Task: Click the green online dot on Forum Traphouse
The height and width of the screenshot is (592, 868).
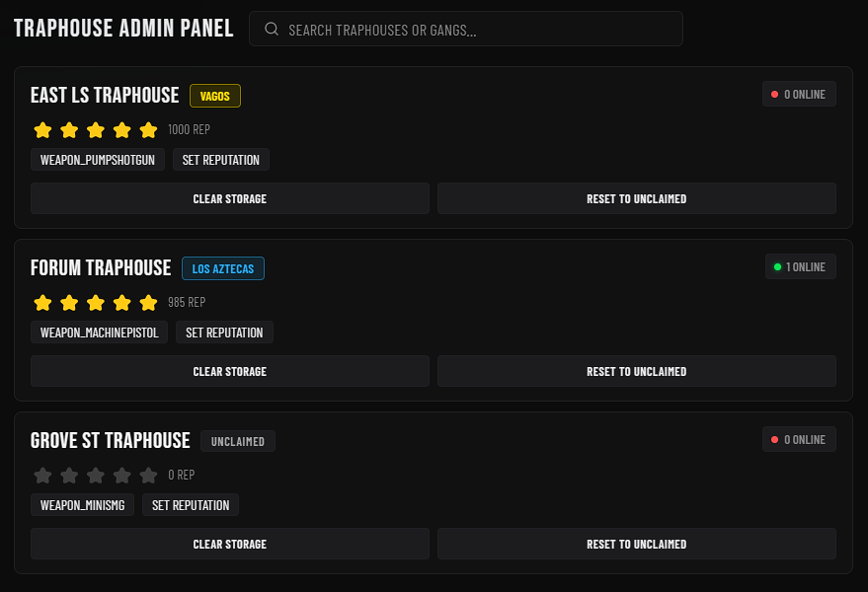Action: pyautogui.click(x=777, y=266)
